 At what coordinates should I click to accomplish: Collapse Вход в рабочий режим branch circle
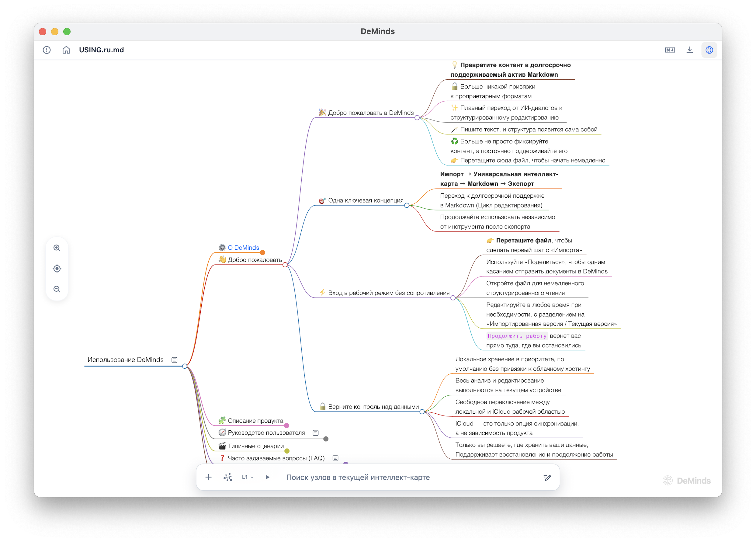click(453, 298)
